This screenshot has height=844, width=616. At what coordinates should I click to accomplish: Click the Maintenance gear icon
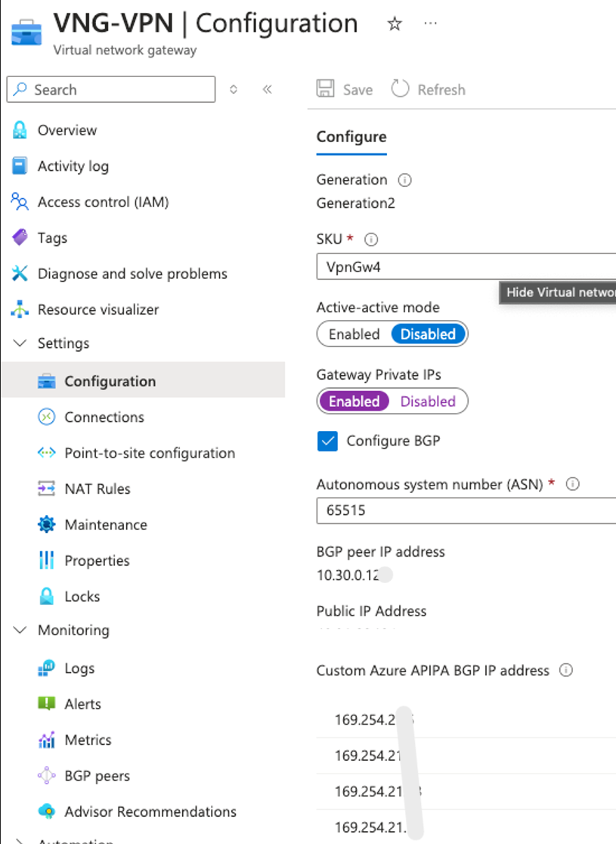click(x=47, y=524)
